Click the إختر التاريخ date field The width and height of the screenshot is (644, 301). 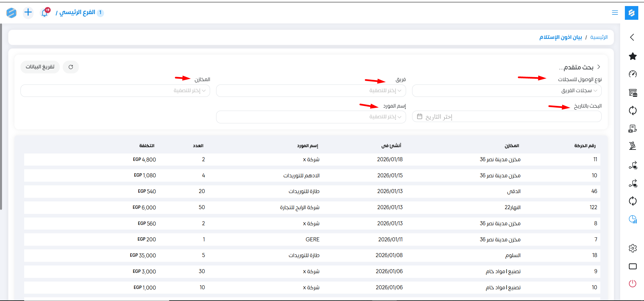tap(506, 117)
